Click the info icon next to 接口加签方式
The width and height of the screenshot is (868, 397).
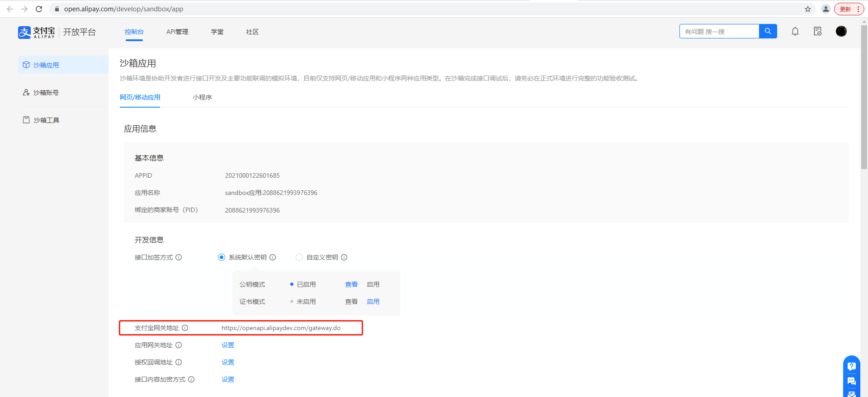(x=179, y=257)
